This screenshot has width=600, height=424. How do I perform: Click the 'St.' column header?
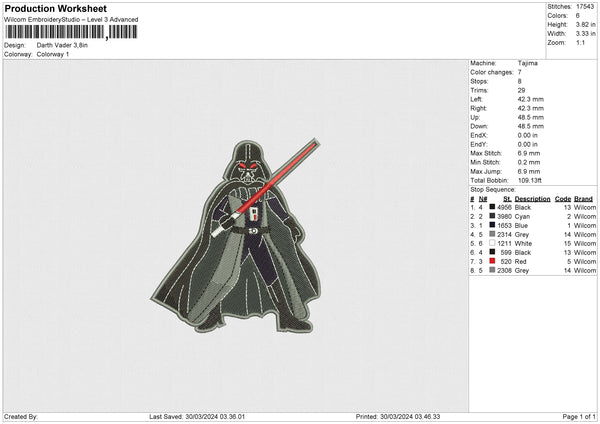(507, 199)
